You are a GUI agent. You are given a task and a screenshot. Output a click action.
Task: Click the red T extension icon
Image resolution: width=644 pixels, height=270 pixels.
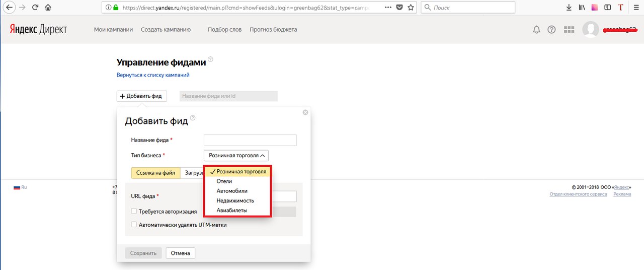pyautogui.click(x=620, y=8)
